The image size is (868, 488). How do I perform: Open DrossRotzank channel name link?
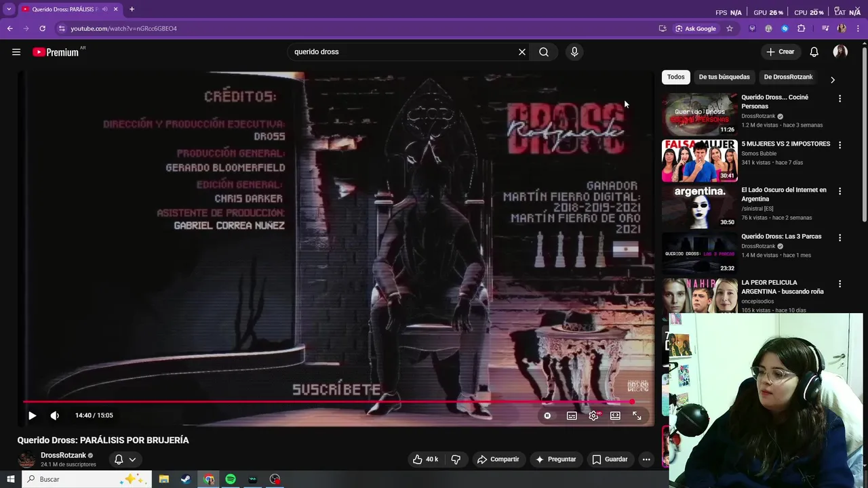pos(63,455)
